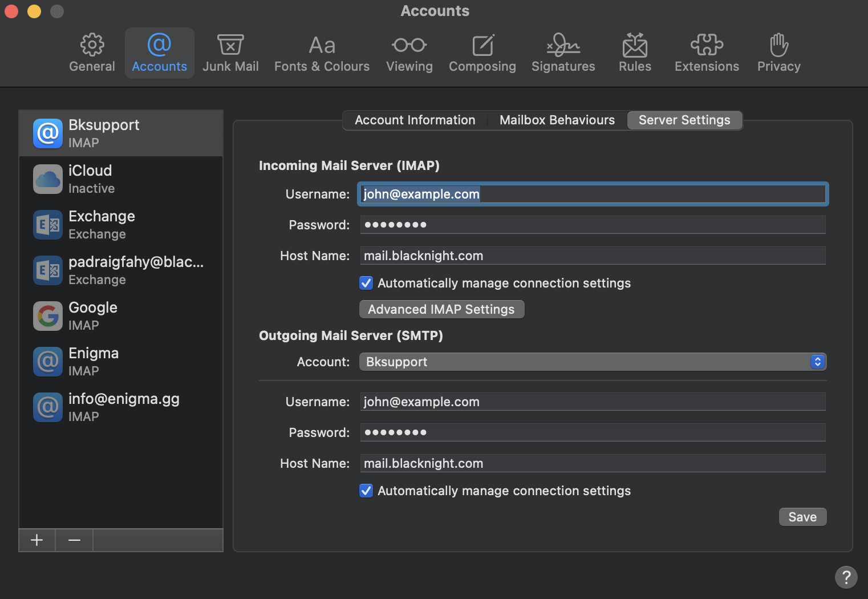Image resolution: width=868 pixels, height=599 pixels.
Task: Click the incoming Host Name field
Action: point(592,256)
